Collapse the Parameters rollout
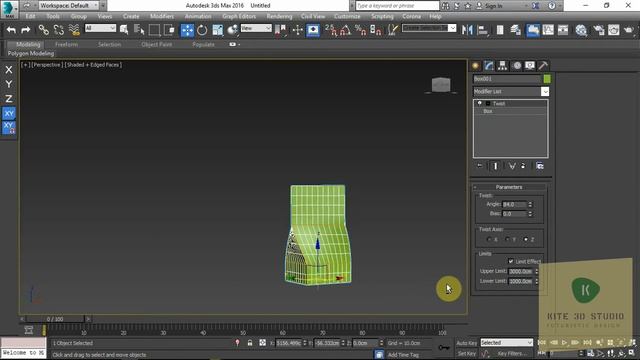Image resolution: width=640 pixels, height=360 pixels. pos(509,187)
